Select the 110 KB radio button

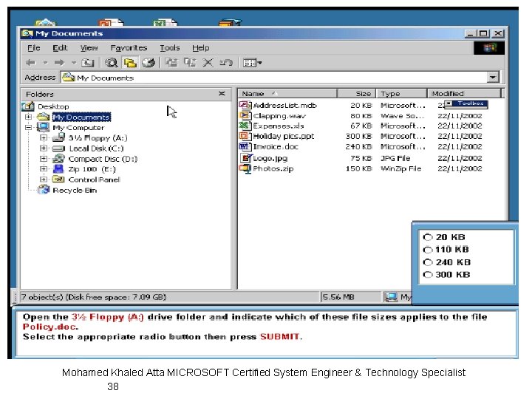click(x=428, y=250)
